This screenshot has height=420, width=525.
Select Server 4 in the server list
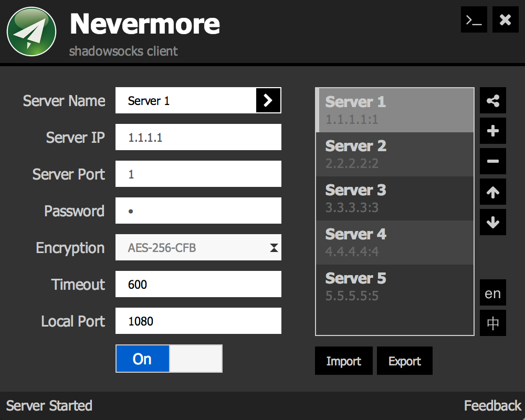pos(395,243)
